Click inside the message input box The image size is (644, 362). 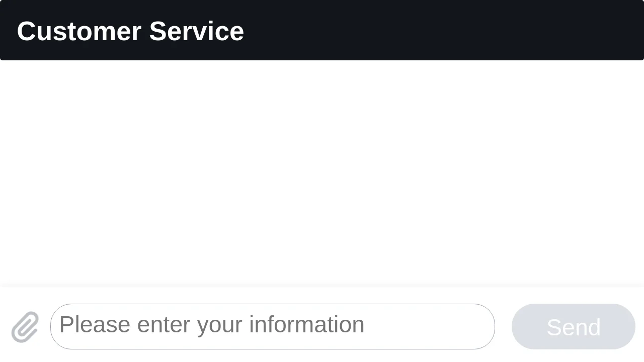(273, 326)
